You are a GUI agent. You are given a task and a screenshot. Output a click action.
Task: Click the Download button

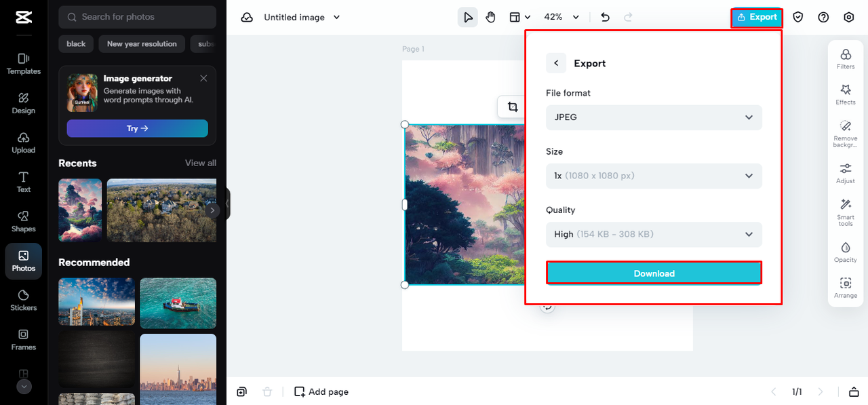tap(654, 273)
